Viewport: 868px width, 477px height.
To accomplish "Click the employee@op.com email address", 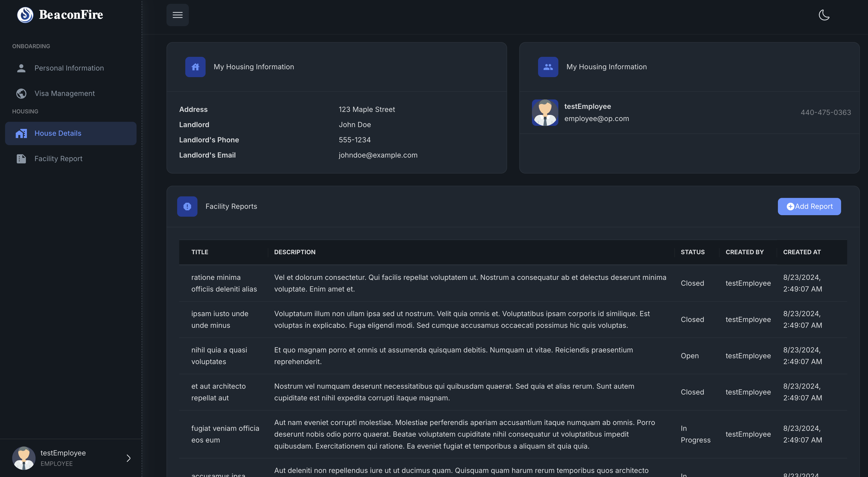I will click(596, 118).
